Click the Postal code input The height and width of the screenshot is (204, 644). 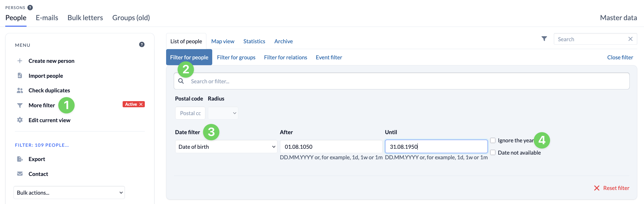(x=190, y=113)
